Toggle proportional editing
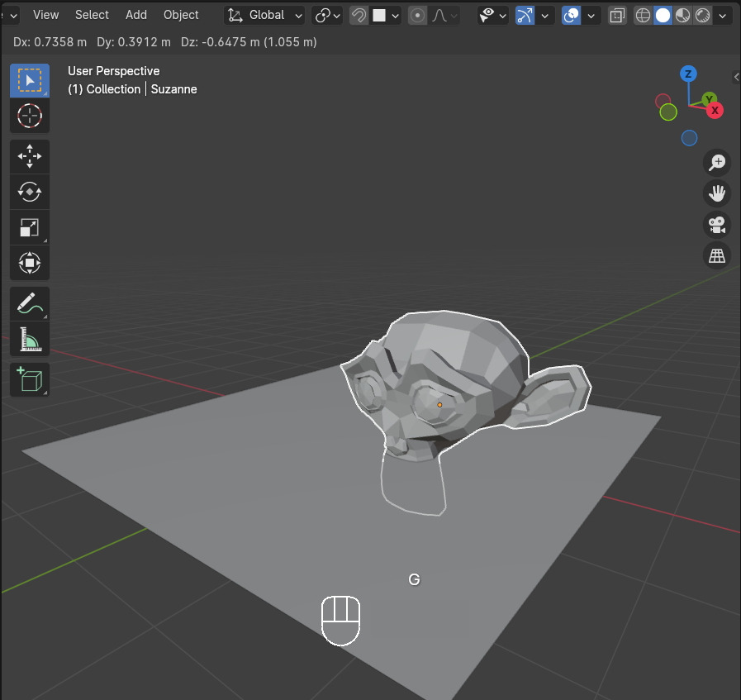Image resolution: width=741 pixels, height=700 pixels. click(x=417, y=16)
